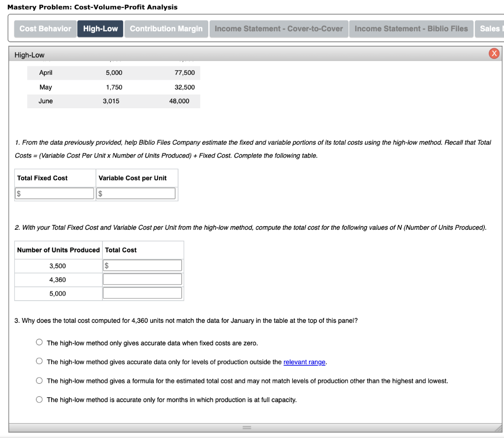504x438 pixels.
Task: Click the April units value 5,000
Action: click(x=114, y=73)
